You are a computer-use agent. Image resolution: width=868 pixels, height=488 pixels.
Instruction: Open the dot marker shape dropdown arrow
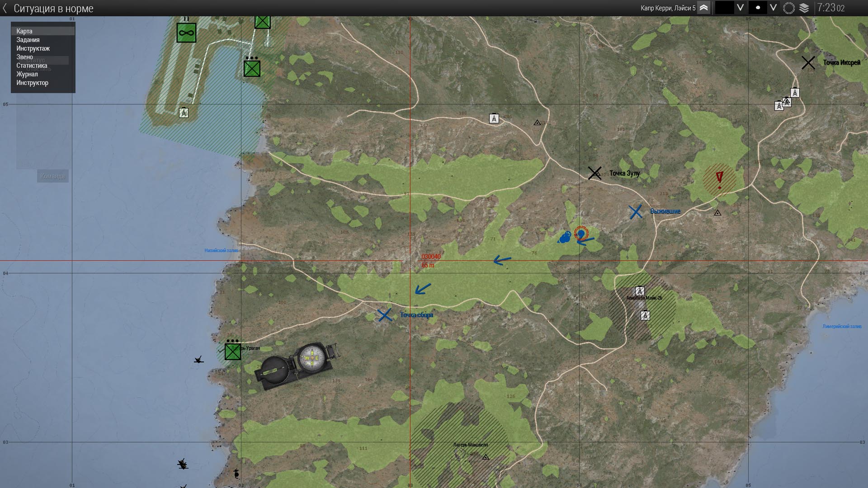pyautogui.click(x=774, y=8)
